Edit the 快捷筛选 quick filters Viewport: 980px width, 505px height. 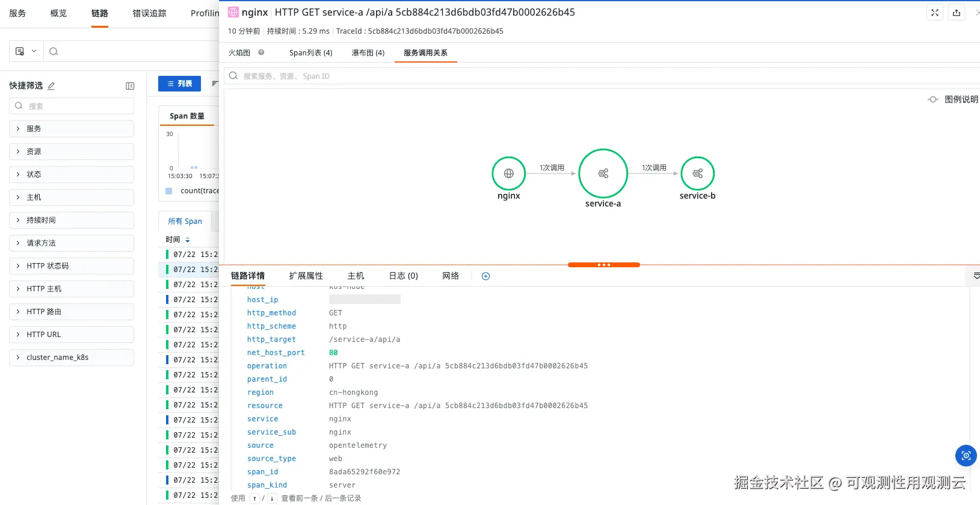click(x=51, y=86)
